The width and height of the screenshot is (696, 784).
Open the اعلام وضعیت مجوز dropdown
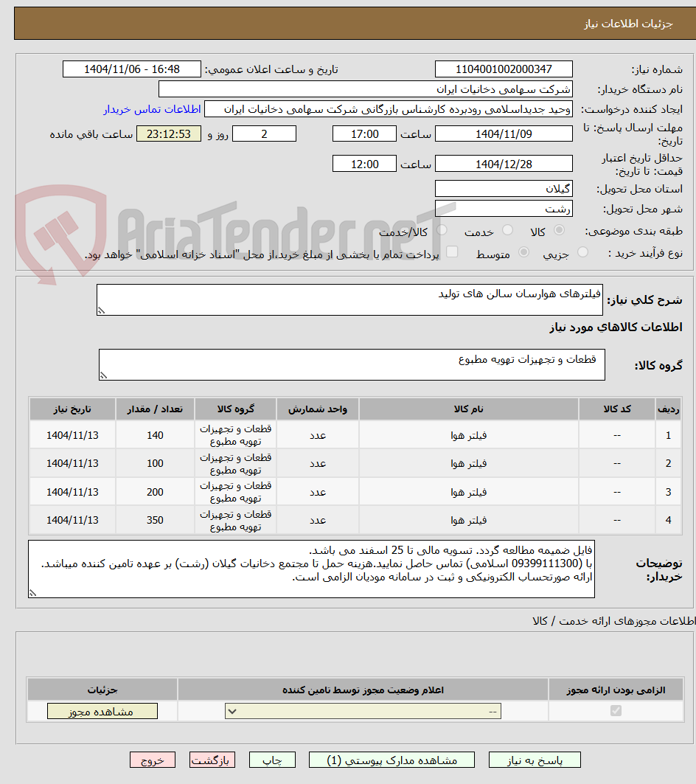[363, 711]
